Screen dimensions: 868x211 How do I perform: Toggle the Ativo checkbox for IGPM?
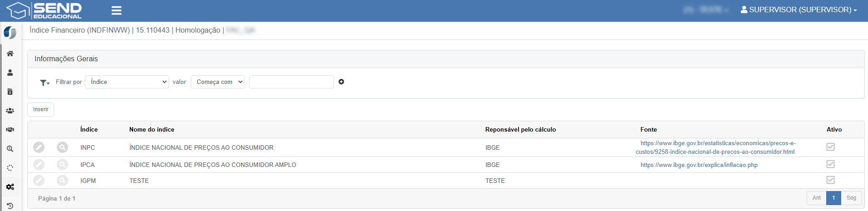[x=830, y=180]
